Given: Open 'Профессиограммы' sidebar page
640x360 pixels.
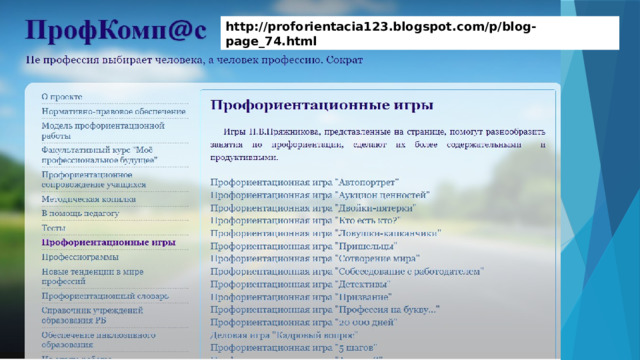Looking at the screenshot, I should click(80, 257).
